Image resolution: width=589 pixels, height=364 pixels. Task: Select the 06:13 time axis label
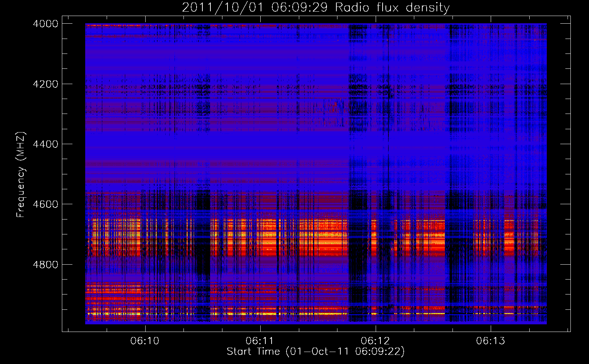[491, 341]
